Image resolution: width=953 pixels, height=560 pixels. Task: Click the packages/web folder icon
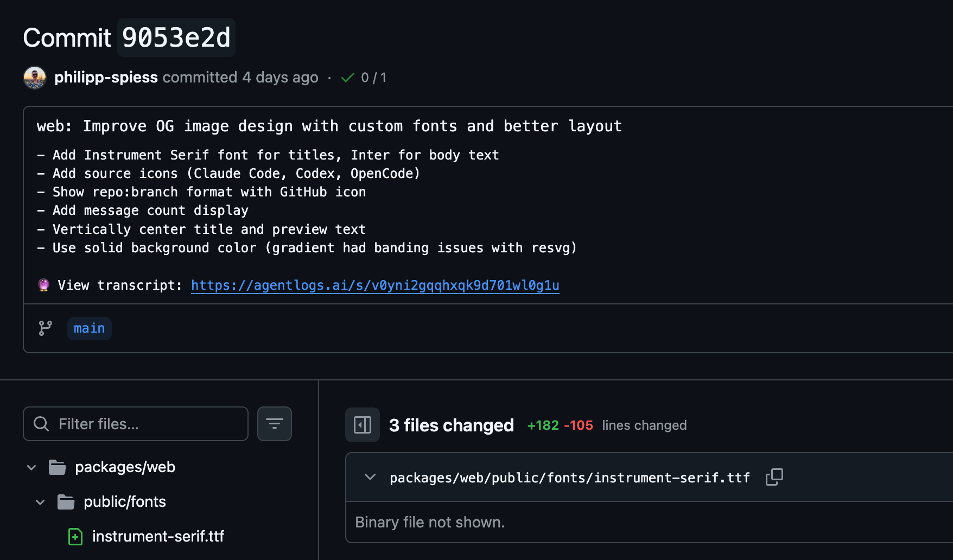(58, 467)
